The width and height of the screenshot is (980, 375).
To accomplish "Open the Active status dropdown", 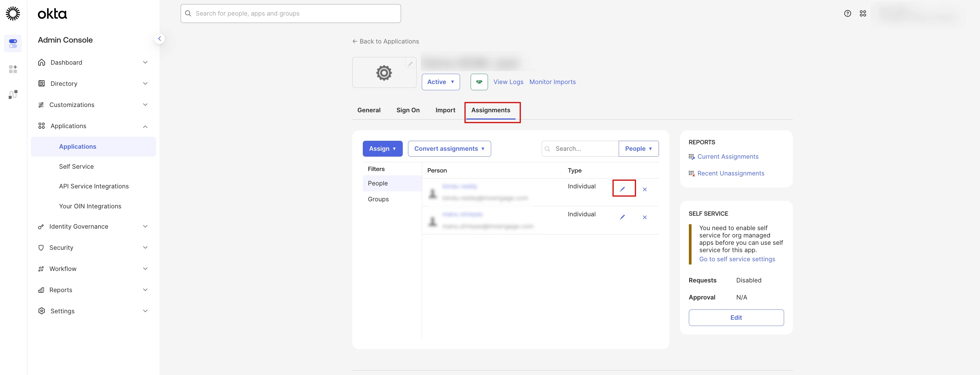I will (441, 82).
